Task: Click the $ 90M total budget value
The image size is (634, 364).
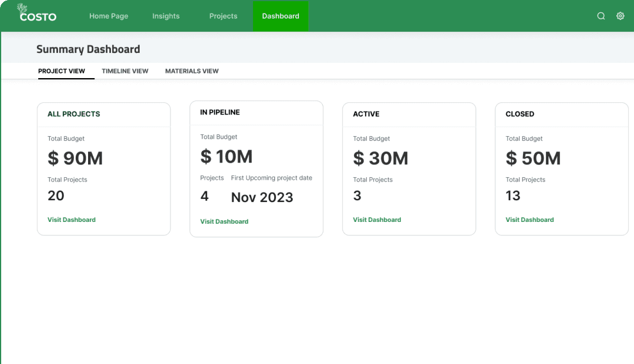Action: [x=75, y=158]
